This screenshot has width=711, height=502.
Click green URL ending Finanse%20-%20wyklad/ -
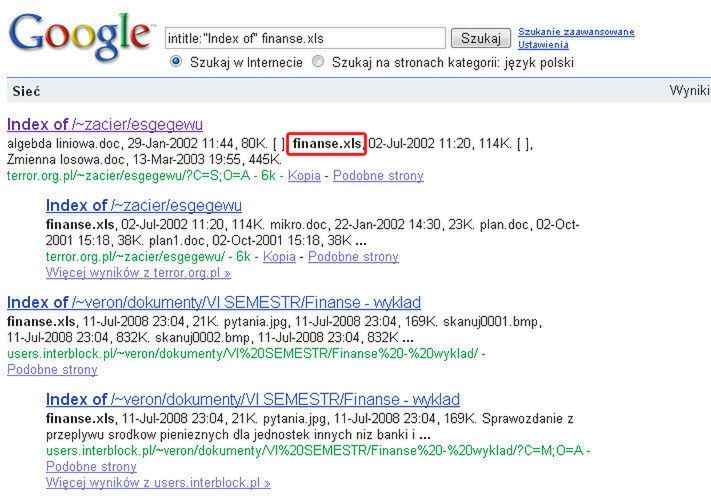point(246,353)
